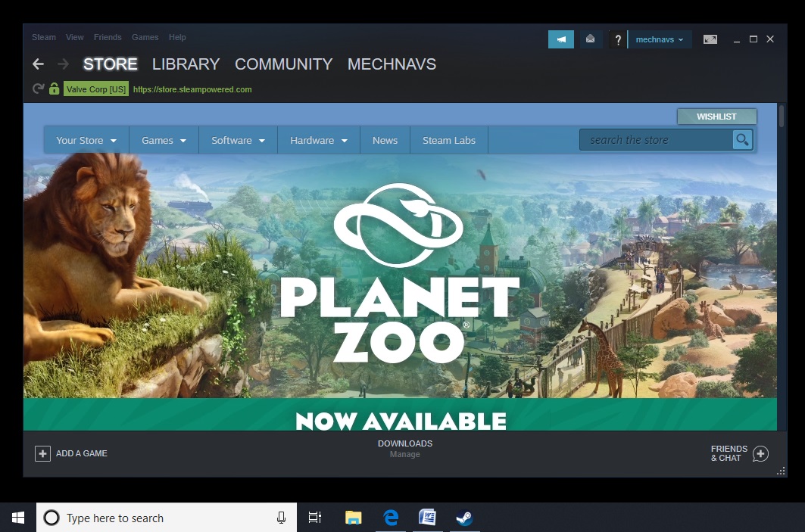Image resolution: width=805 pixels, height=532 pixels.
Task: Open the Help menu
Action: pyautogui.click(x=177, y=37)
